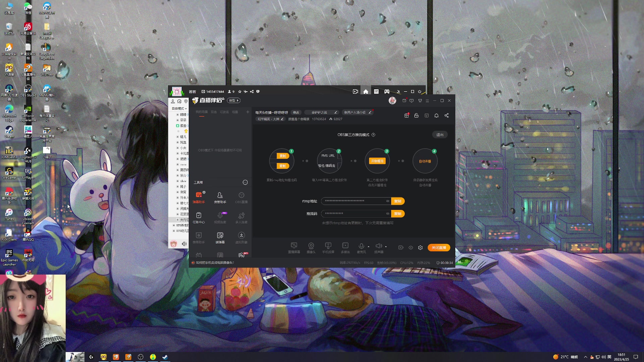This screenshot has width=644, height=362.
Task: Expand the 麦克风 options arrow
Action: point(369,247)
